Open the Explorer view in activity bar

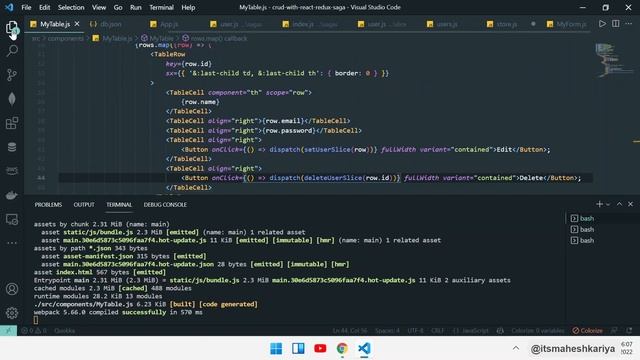(12, 28)
